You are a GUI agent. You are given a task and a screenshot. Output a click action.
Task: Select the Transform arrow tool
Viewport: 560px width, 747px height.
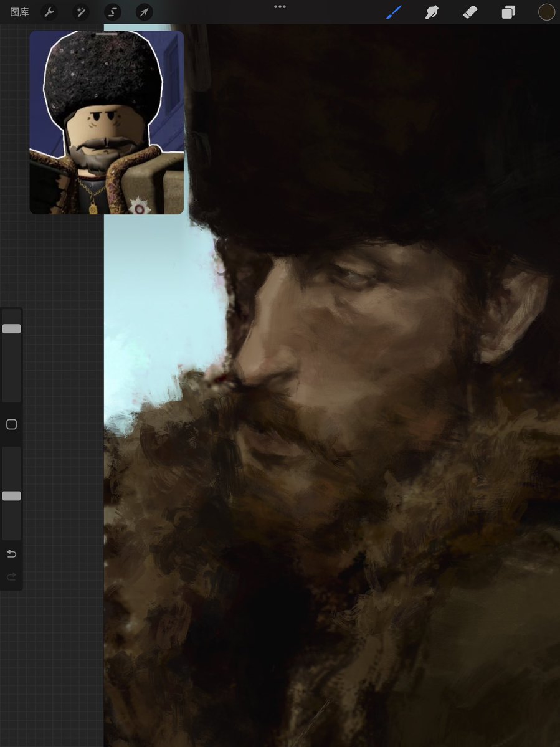145,12
